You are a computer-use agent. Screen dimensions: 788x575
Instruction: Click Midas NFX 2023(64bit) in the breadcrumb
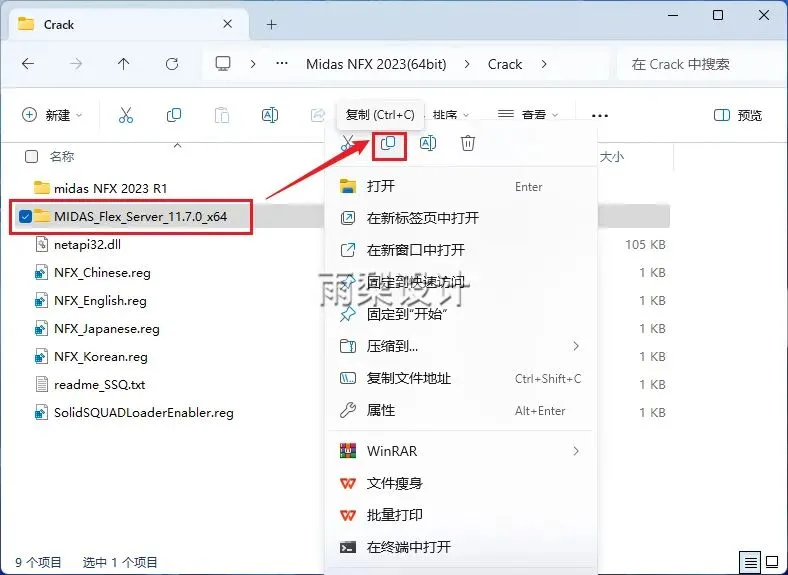(376, 64)
